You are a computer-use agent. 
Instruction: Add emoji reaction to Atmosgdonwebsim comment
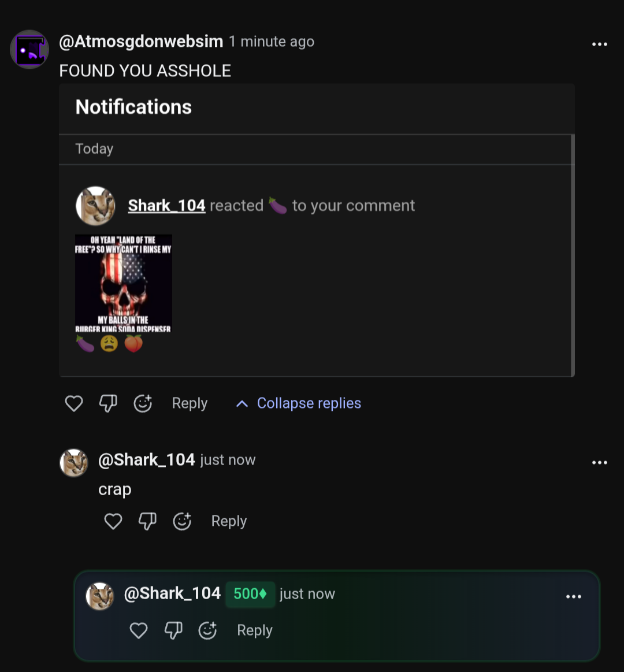click(x=143, y=403)
